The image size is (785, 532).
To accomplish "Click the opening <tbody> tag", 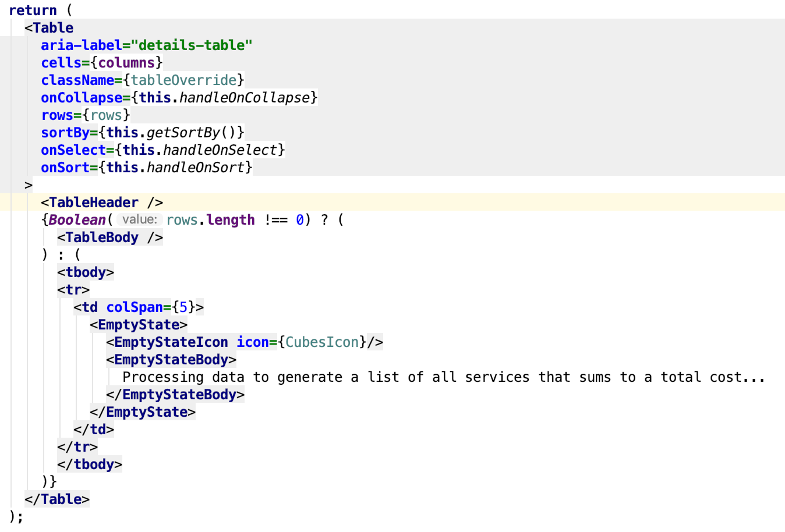I will [86, 272].
